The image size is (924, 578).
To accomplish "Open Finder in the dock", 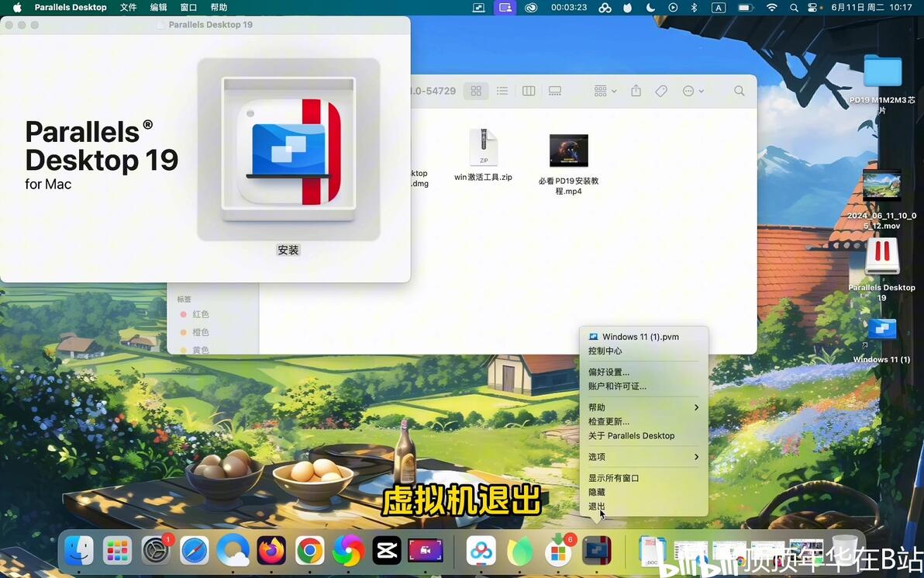I will (x=79, y=551).
